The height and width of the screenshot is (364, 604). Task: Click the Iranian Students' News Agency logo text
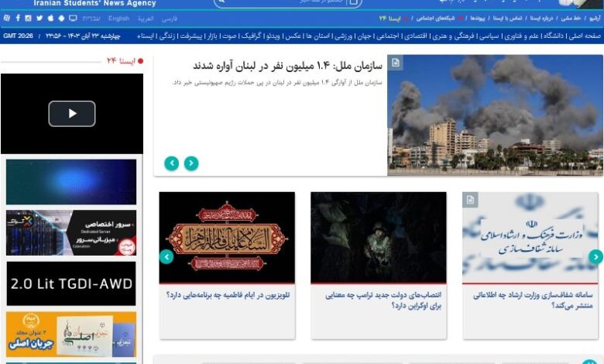pyautogui.click(x=94, y=3)
